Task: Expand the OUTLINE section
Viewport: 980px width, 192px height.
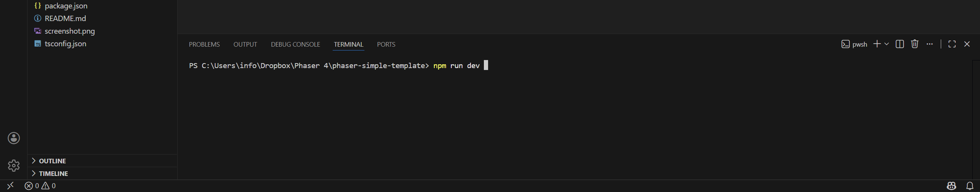Action: point(52,161)
